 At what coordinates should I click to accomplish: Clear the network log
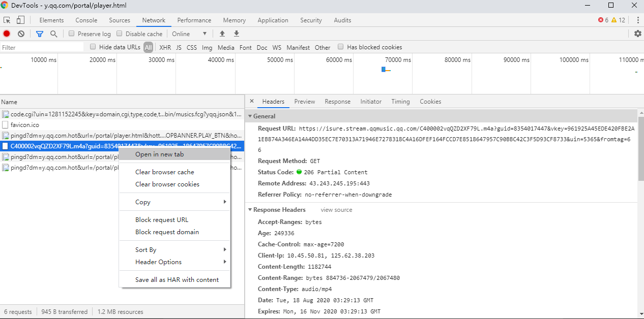(x=21, y=34)
